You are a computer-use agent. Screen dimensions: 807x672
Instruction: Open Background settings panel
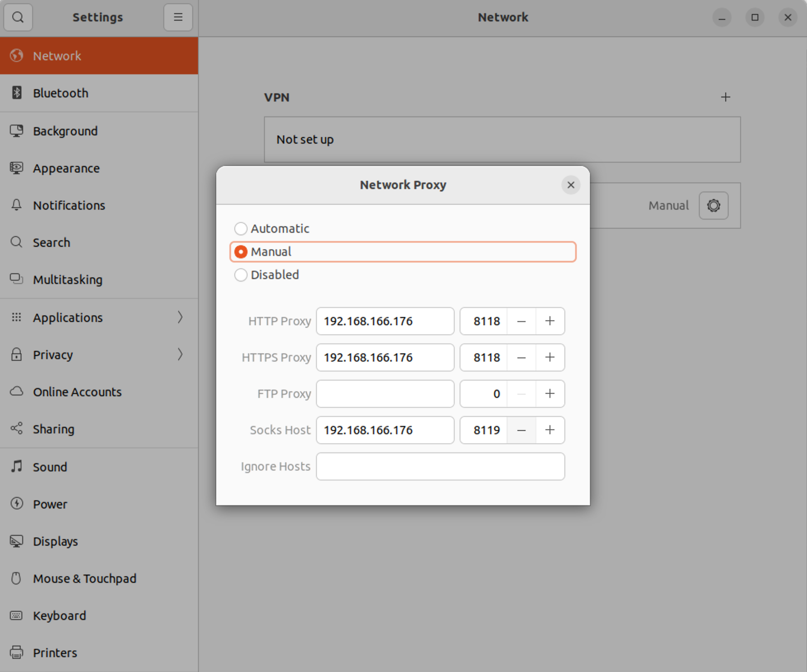point(99,131)
